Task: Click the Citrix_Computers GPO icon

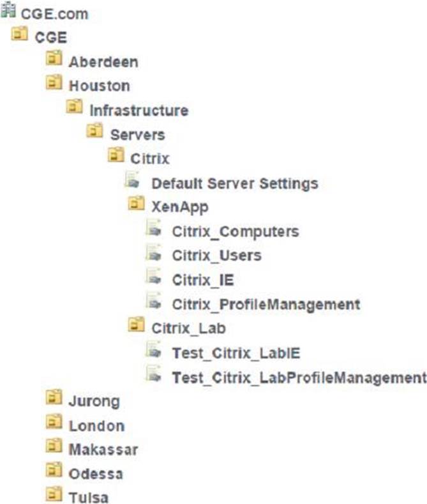Action: point(155,231)
